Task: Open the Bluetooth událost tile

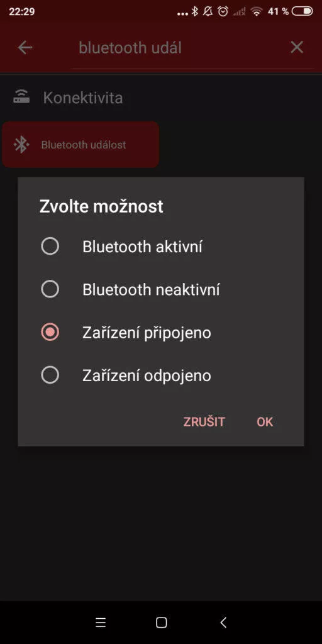Action: [x=80, y=144]
